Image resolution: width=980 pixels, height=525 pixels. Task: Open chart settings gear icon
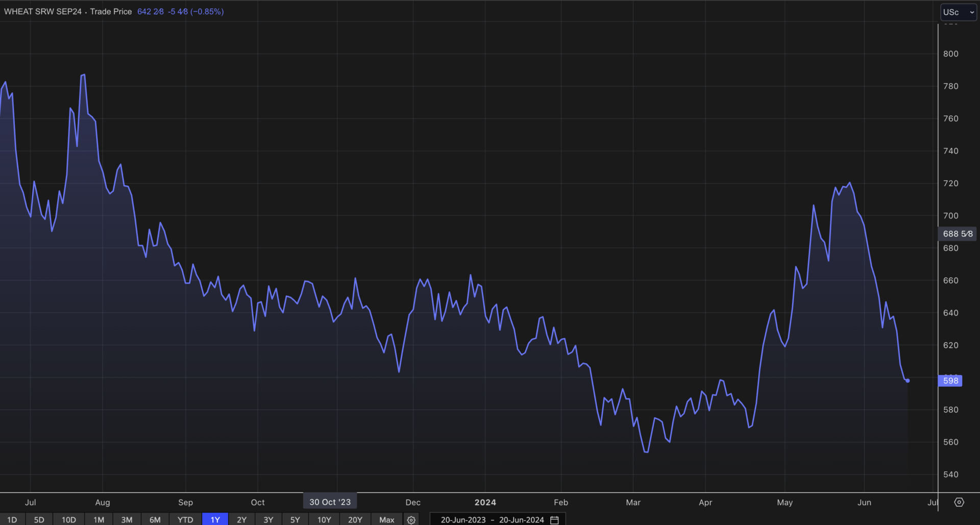(411, 519)
